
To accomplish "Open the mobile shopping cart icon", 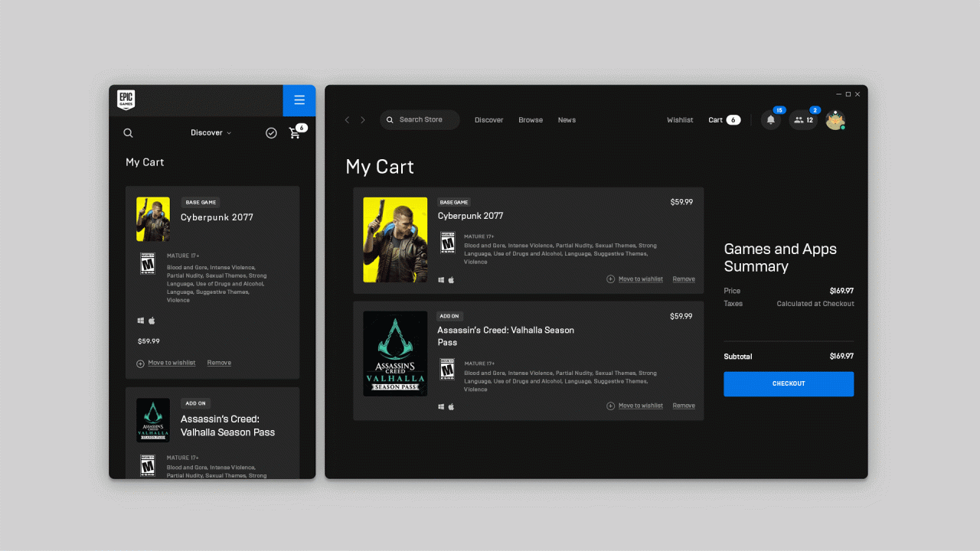I will [x=295, y=133].
